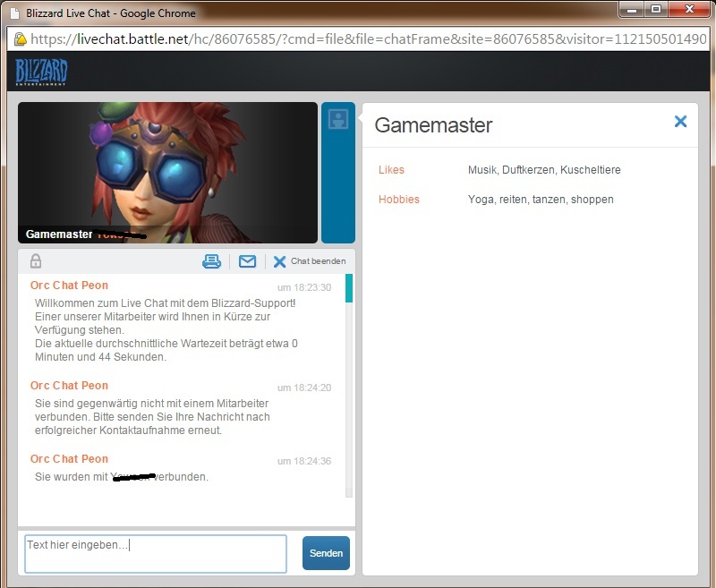Click Orc Chat Peon sender name at 18:23:30
716x588 pixels.
pyautogui.click(x=70, y=285)
